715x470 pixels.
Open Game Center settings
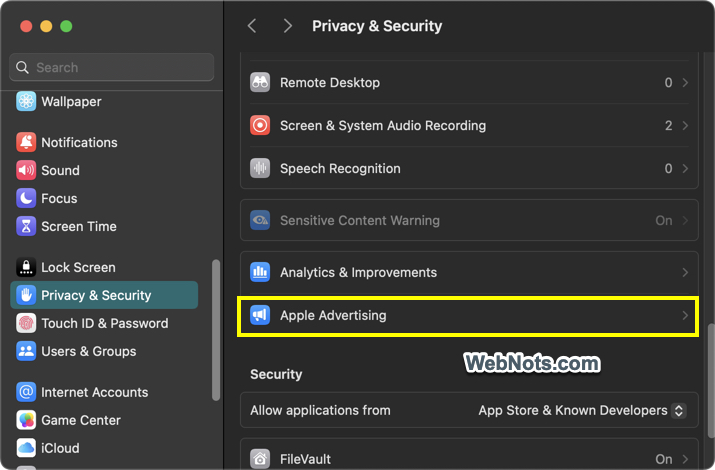click(104, 420)
